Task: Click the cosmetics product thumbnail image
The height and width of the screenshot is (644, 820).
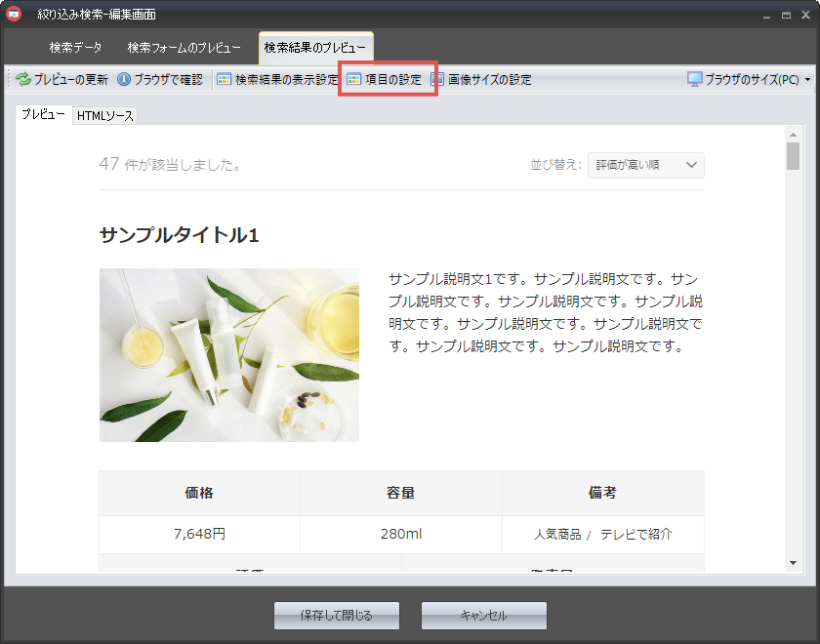Action: click(229, 355)
